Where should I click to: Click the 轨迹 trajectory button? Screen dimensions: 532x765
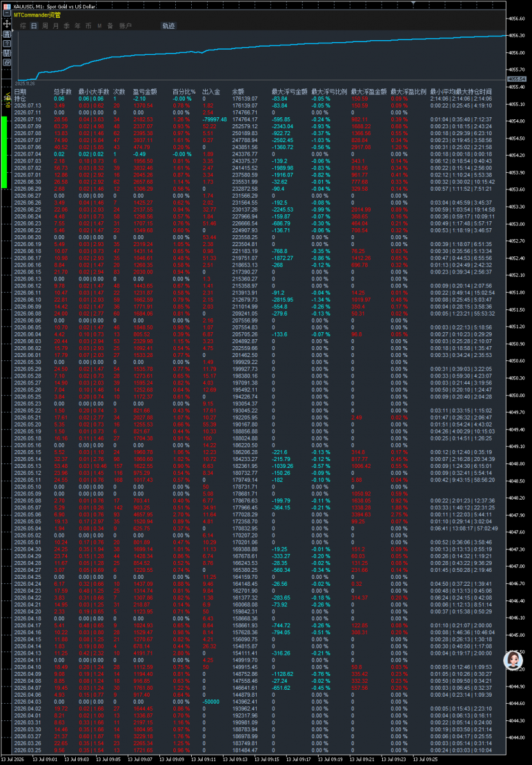pos(168,26)
